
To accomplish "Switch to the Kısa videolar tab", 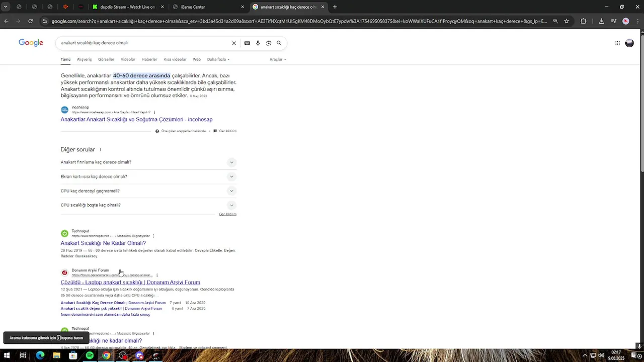I will (175, 59).
